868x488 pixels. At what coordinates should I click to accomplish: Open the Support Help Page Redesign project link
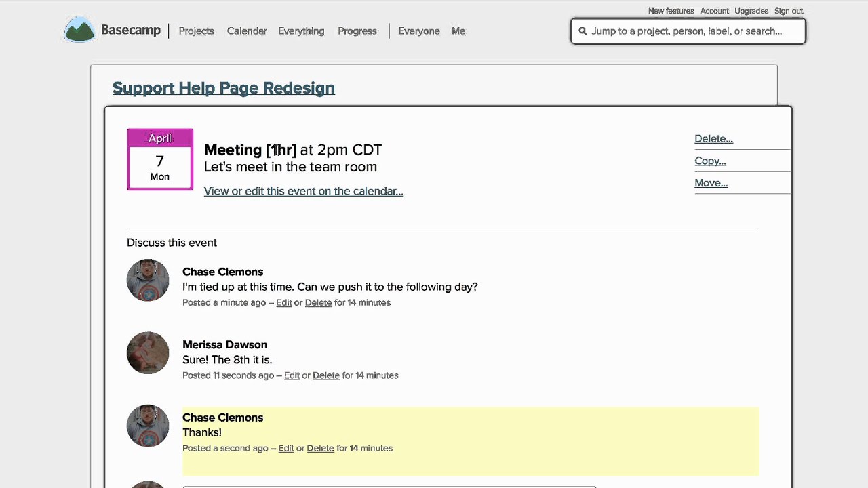click(223, 88)
